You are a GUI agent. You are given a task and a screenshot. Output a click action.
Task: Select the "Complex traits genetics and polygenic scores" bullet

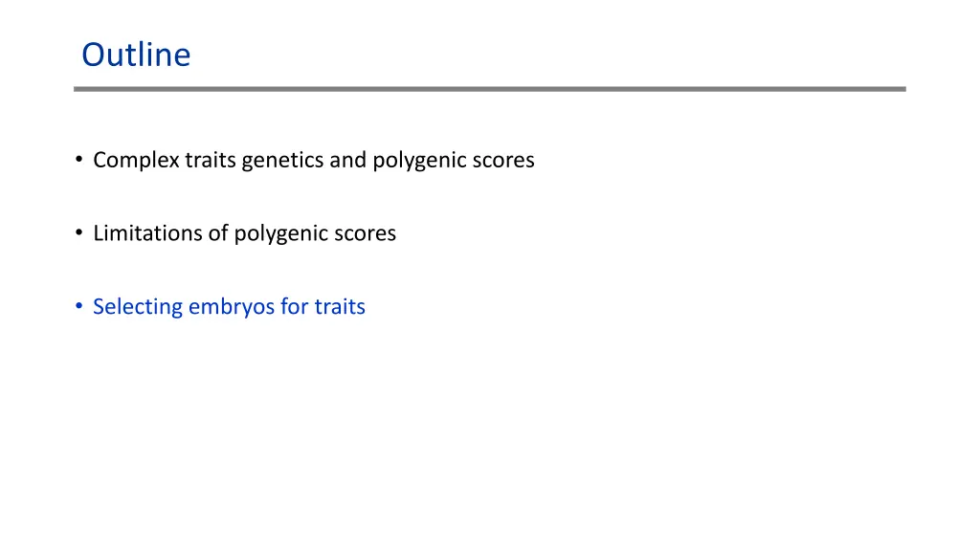[x=313, y=160]
